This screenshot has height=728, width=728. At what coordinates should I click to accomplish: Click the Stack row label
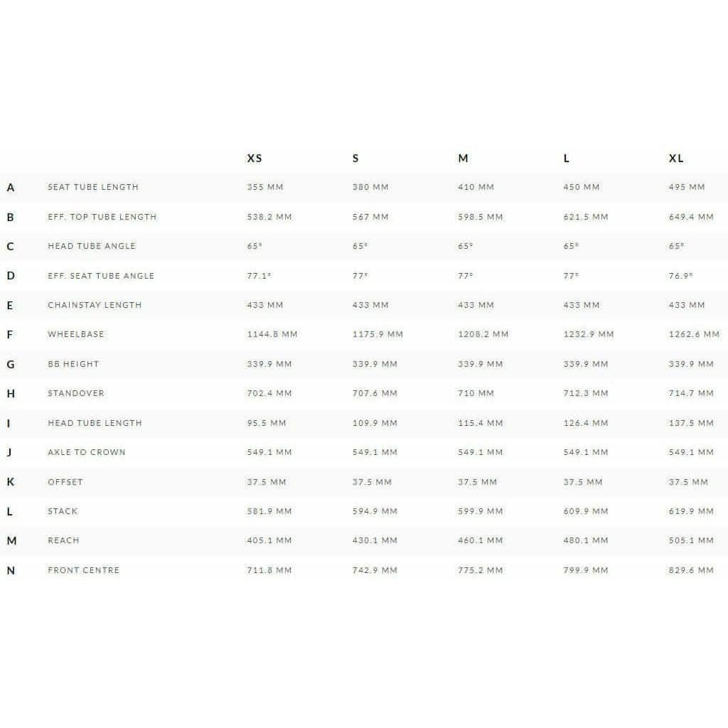(x=63, y=511)
